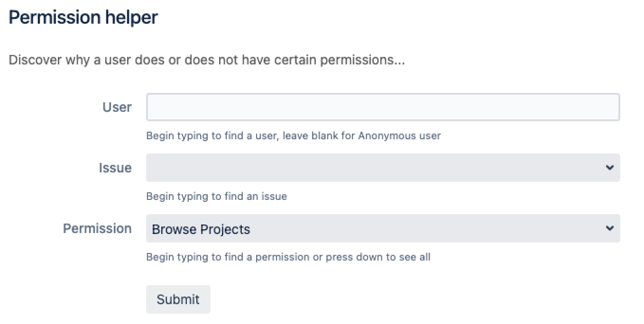Viewport: 644px width, 324px height.
Task: Click the chevron arrow on Issue selector
Action: coord(610,168)
